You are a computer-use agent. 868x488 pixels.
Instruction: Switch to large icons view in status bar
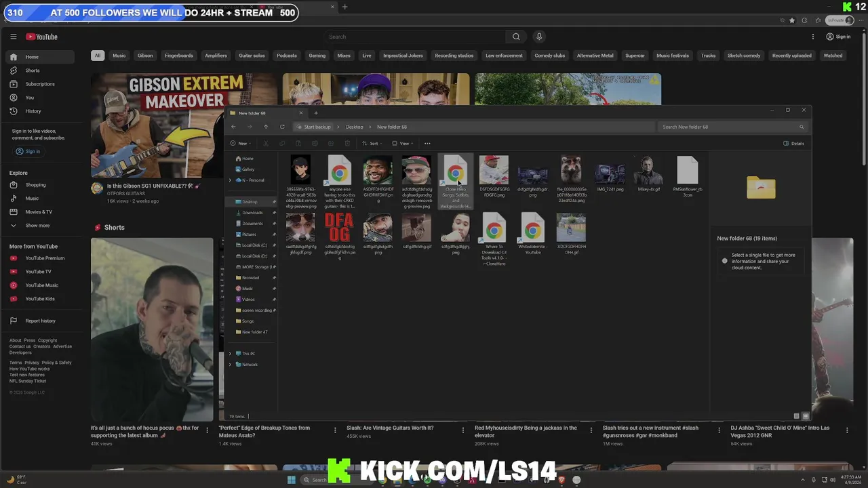point(806,416)
